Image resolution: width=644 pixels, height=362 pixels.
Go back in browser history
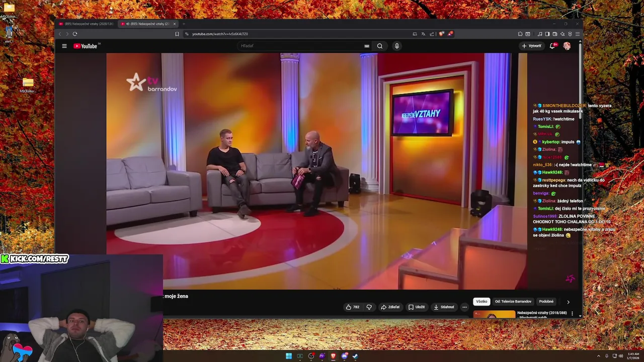coord(60,34)
